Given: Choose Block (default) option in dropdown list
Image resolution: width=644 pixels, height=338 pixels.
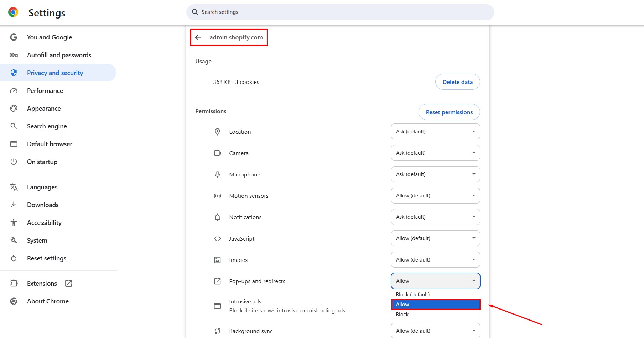Looking at the screenshot, I should 435,295.
